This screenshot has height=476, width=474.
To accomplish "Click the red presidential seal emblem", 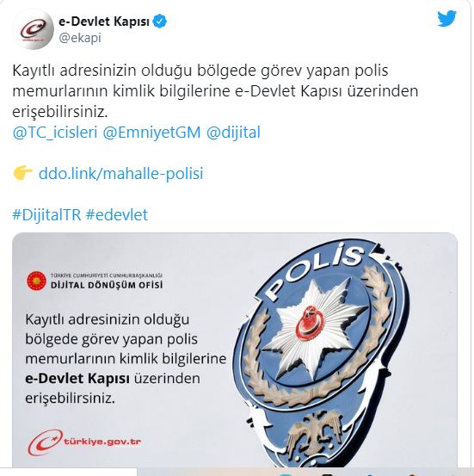I will (36, 281).
